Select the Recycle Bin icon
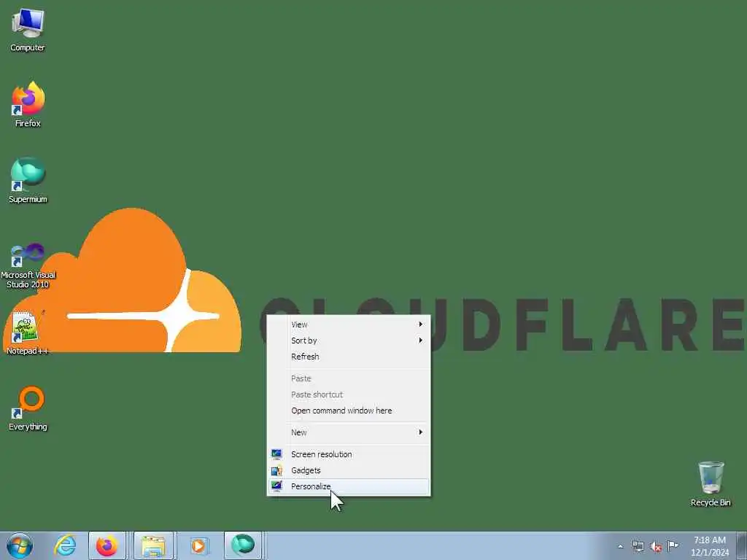The width and height of the screenshot is (747, 560). (711, 484)
